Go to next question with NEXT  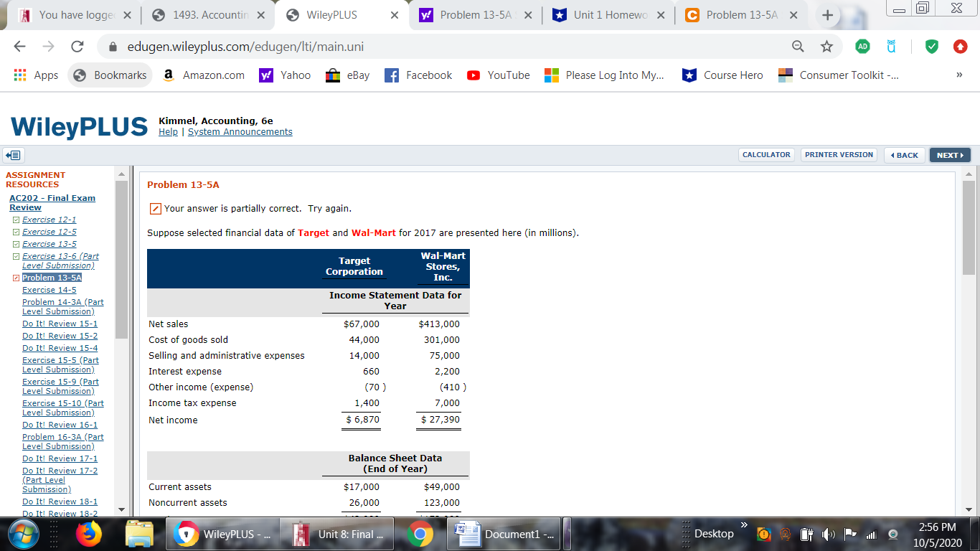pos(950,155)
